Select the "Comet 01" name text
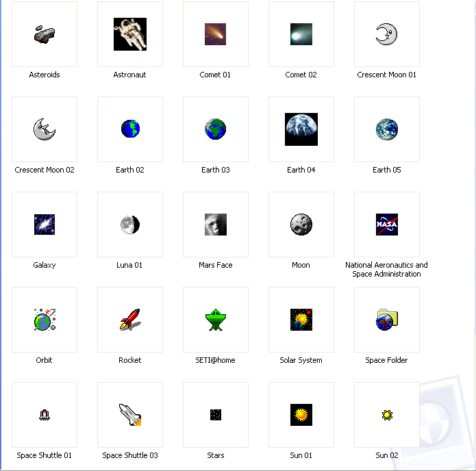The height and width of the screenshot is (471, 476). (x=215, y=75)
